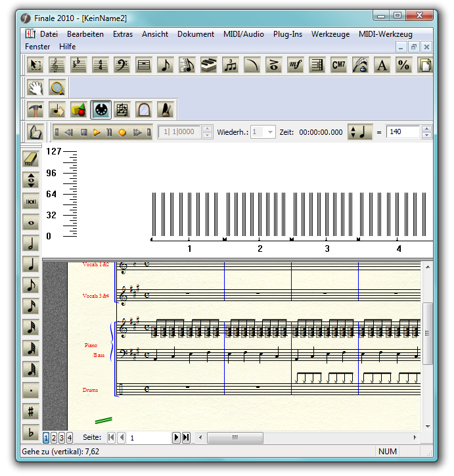This screenshot has width=454, height=476.
Task: Click the tempo field showing 140
Action: (403, 131)
